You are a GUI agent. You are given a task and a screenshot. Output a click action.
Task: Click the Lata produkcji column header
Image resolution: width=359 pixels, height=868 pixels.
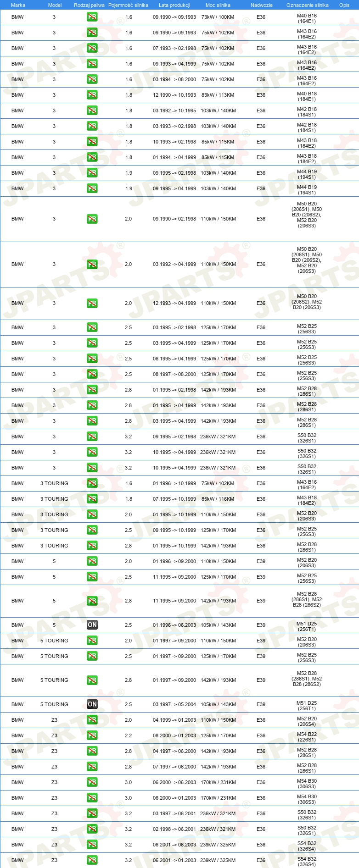click(x=174, y=5)
